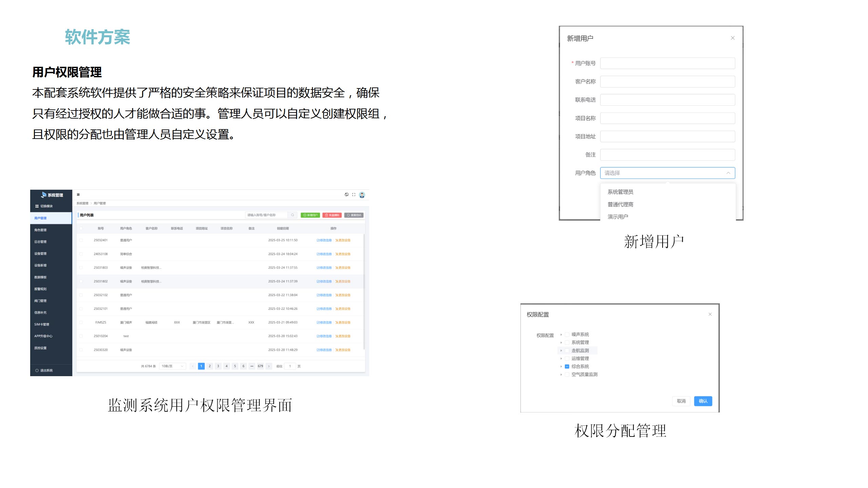Open 角色管理 in the sidebar menu
The height and width of the screenshot is (488, 868).
pos(40,230)
